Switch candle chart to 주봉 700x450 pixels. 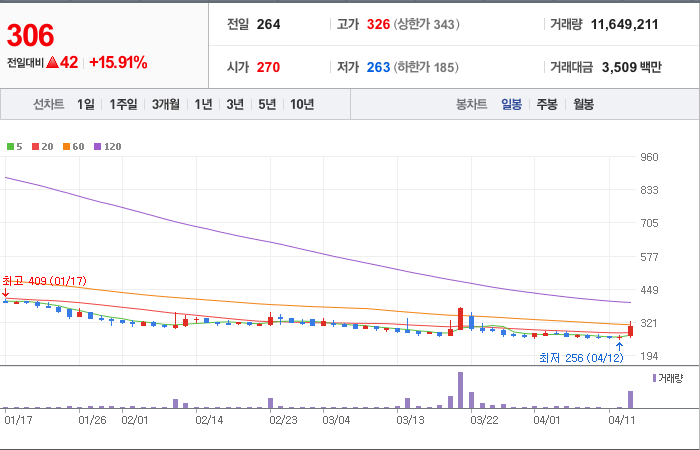547,104
